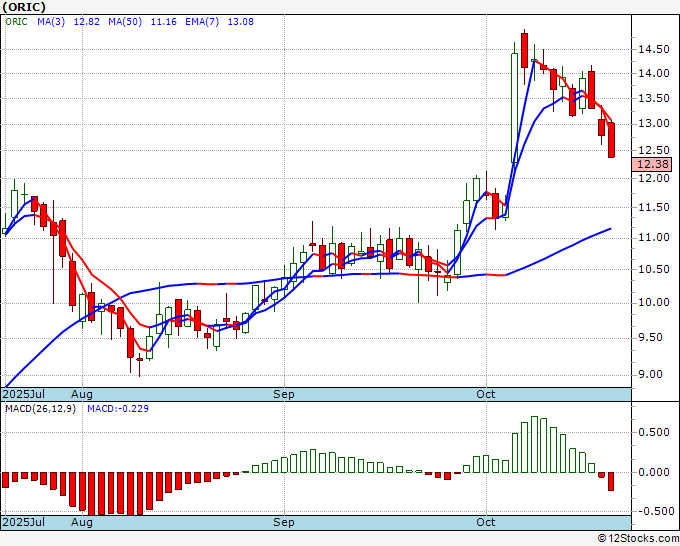Click the 12.00 price axis label
Screen dimensions: 680x546
click(x=654, y=178)
